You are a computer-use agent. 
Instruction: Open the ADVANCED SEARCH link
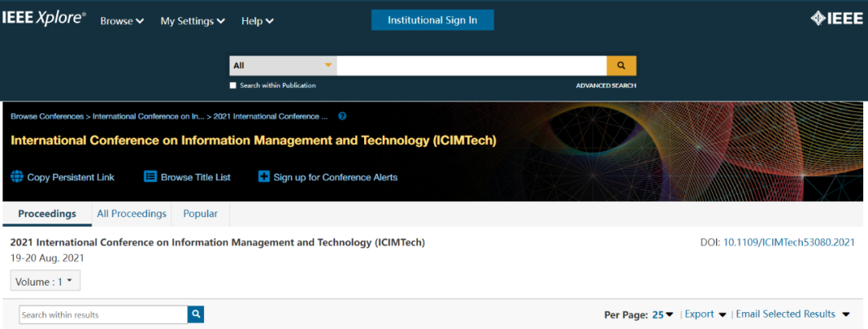click(x=606, y=86)
